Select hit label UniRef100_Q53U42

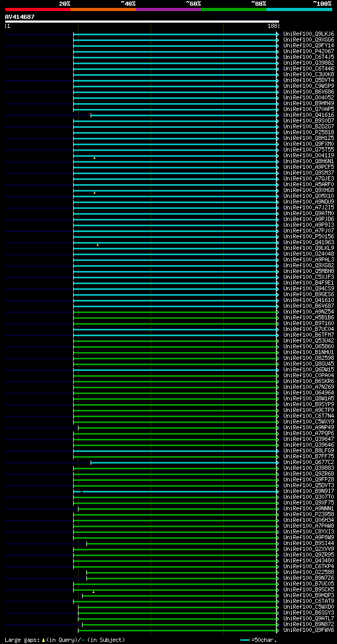(309, 341)
